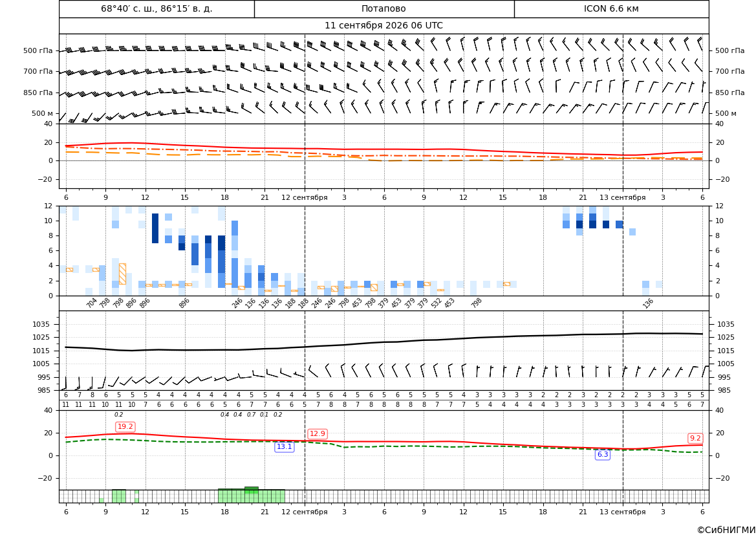The image size is (756, 535).
Task: Click the red 19.2 maximum temperature label
Action: (x=125, y=427)
